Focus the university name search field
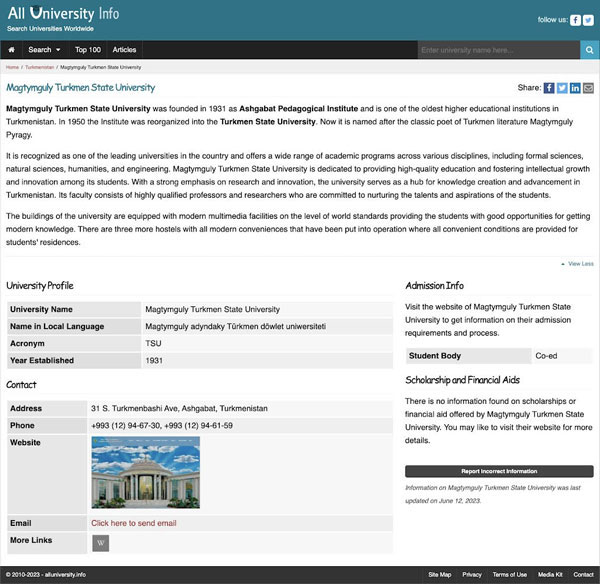The image size is (600, 584). [x=497, y=49]
